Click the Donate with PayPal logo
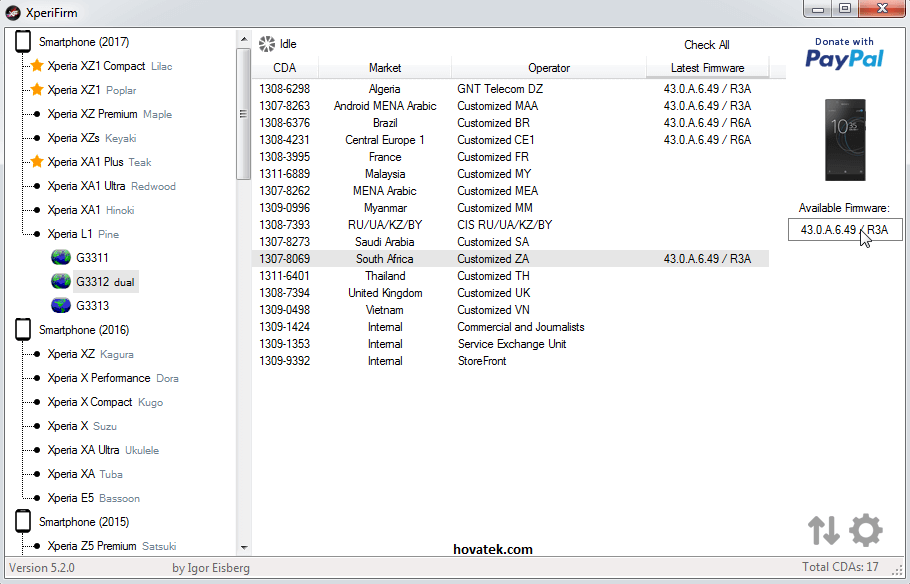The image size is (910, 584). tap(844, 53)
